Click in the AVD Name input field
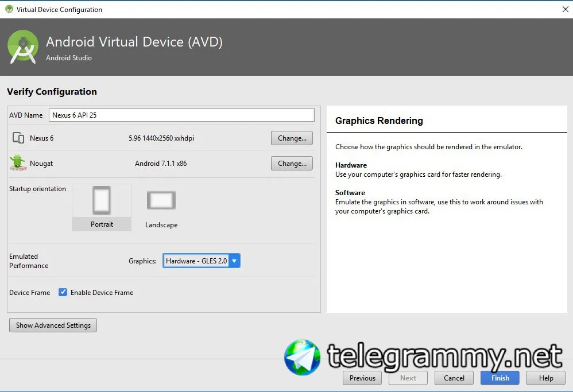This screenshot has height=392, width=573. pyautogui.click(x=181, y=115)
